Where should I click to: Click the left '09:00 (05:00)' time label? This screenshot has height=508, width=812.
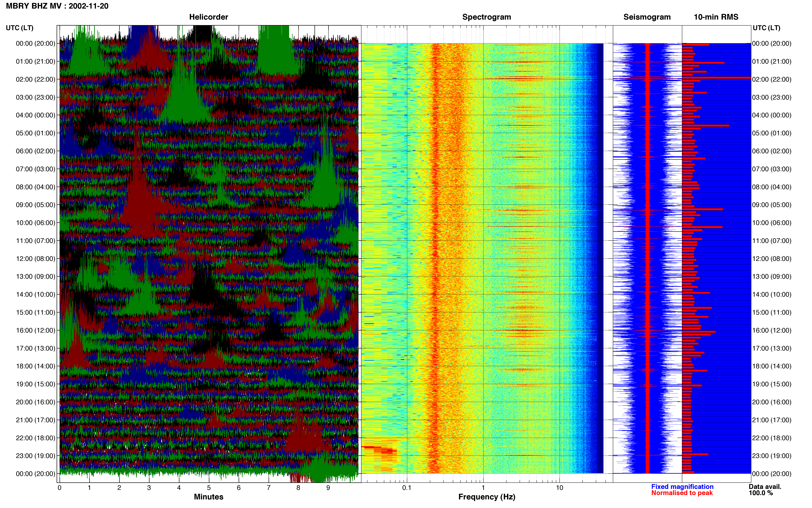pyautogui.click(x=36, y=205)
